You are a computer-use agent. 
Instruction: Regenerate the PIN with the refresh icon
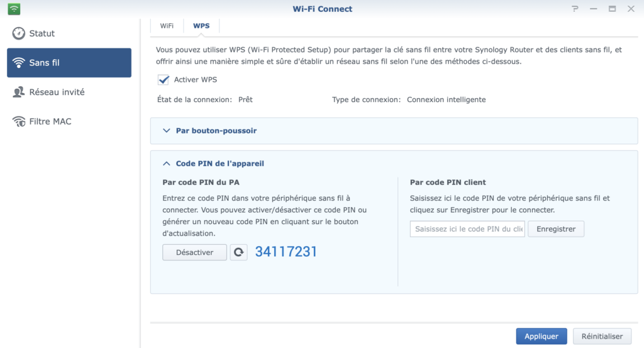coord(238,252)
